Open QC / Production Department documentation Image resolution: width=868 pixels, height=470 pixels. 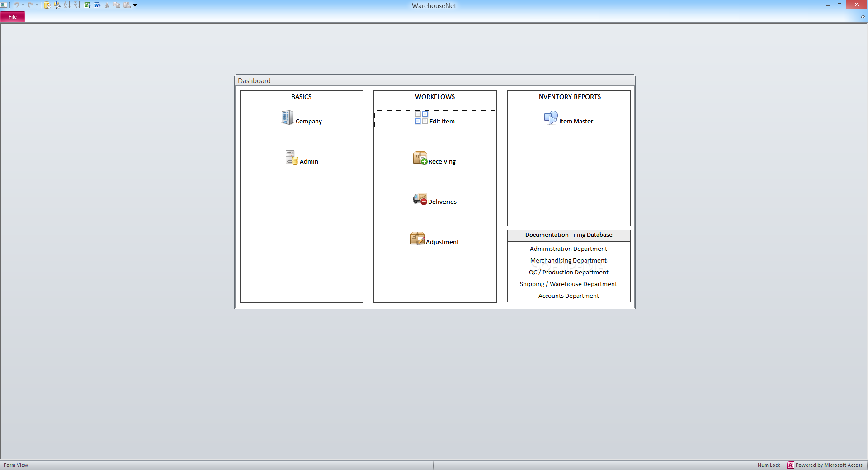tap(568, 273)
